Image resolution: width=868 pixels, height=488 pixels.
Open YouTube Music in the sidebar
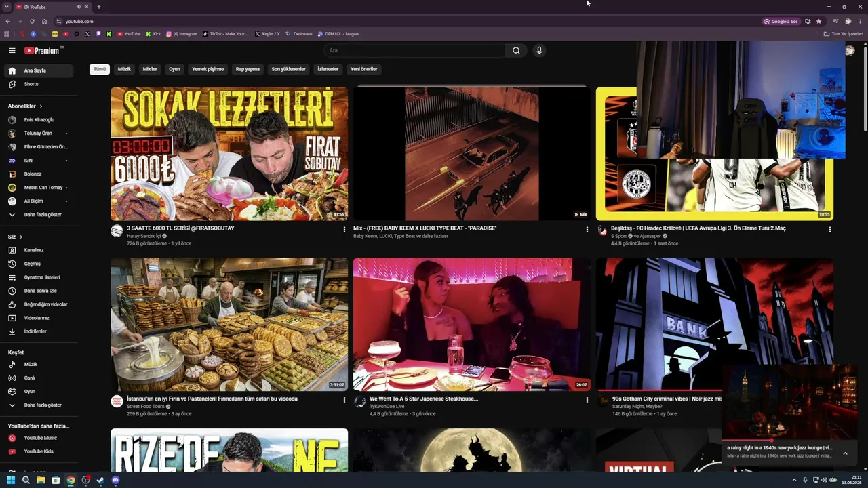(x=38, y=438)
